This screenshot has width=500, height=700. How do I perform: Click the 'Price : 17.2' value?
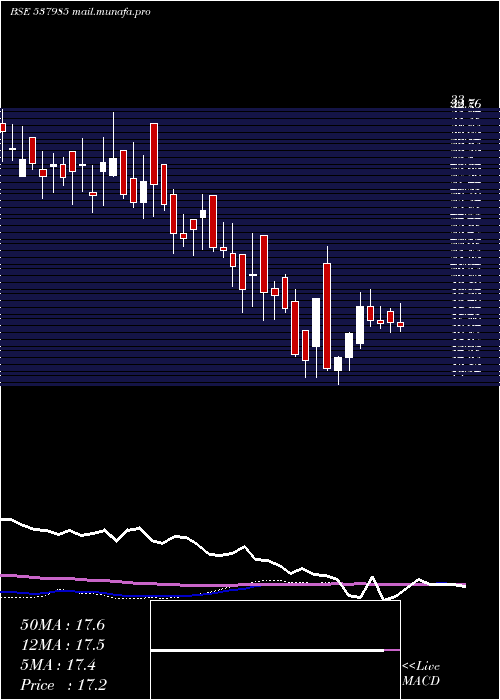coord(63,685)
